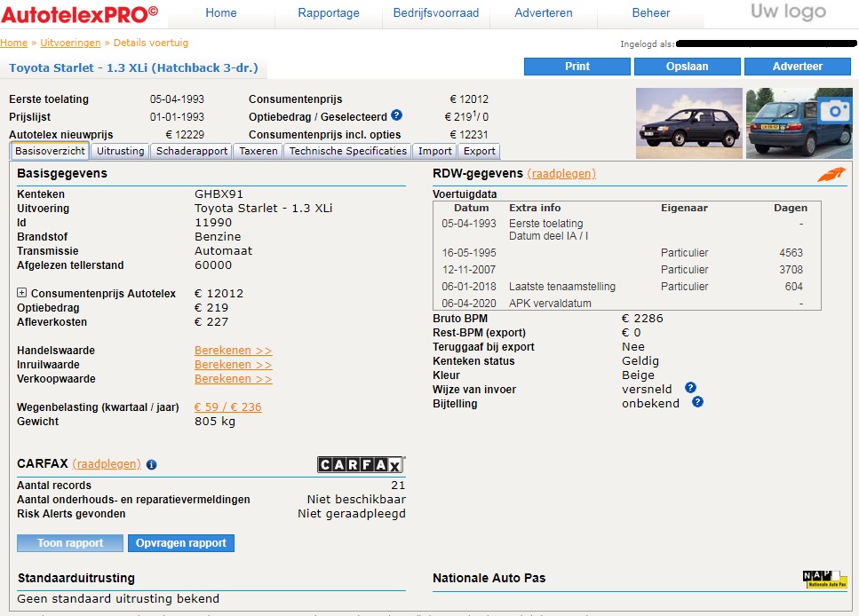Switch to the Schaderapport tab
The height and width of the screenshot is (616, 859).
tap(192, 151)
